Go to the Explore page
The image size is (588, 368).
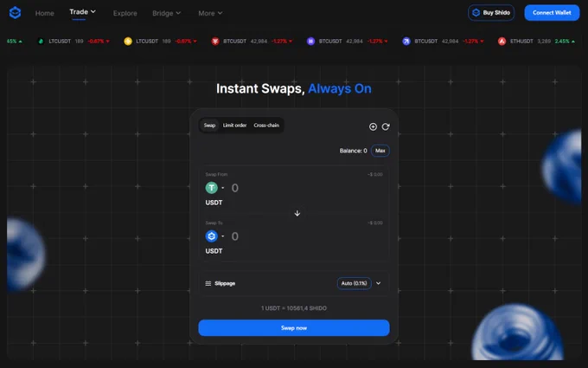point(125,13)
